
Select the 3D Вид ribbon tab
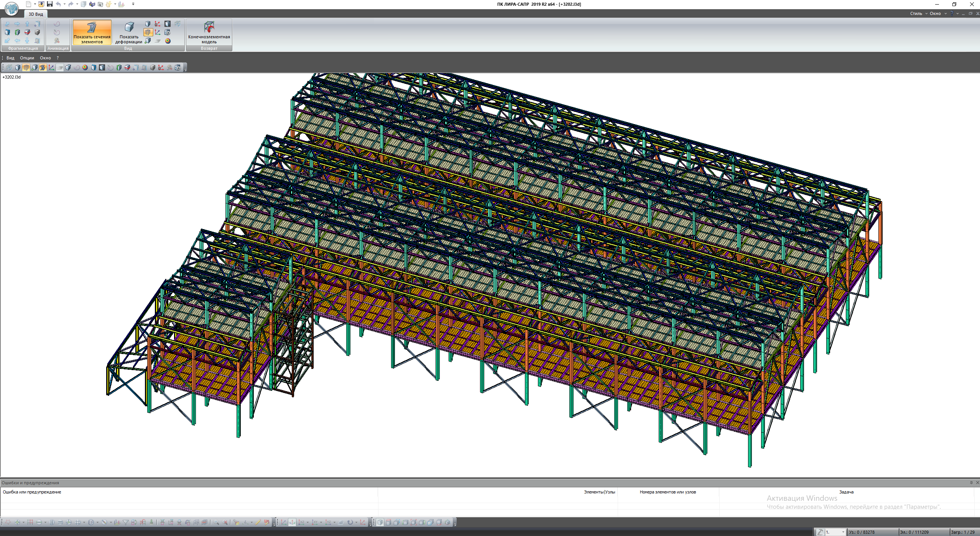tap(36, 14)
